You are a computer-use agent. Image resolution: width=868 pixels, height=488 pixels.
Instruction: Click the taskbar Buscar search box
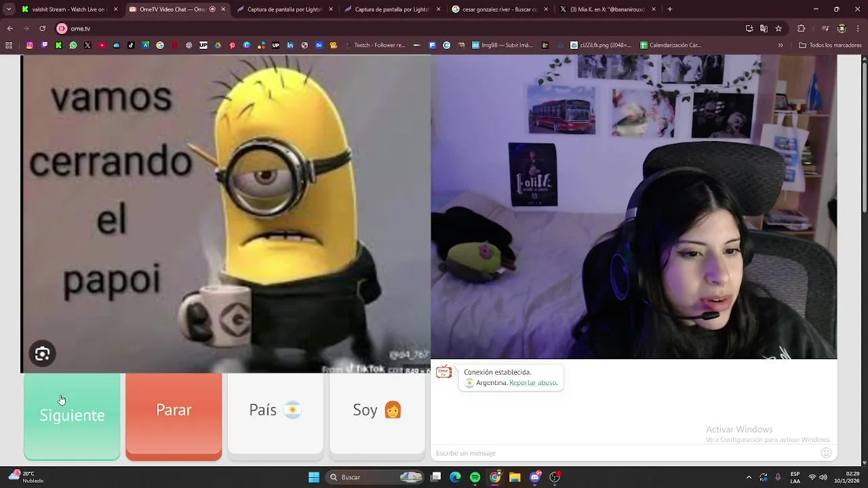[x=375, y=477]
